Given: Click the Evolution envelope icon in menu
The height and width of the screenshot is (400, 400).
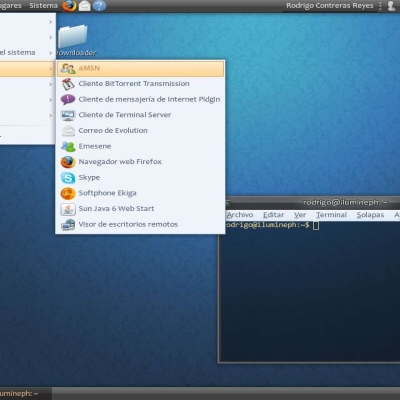Looking at the screenshot, I should pos(68,131).
